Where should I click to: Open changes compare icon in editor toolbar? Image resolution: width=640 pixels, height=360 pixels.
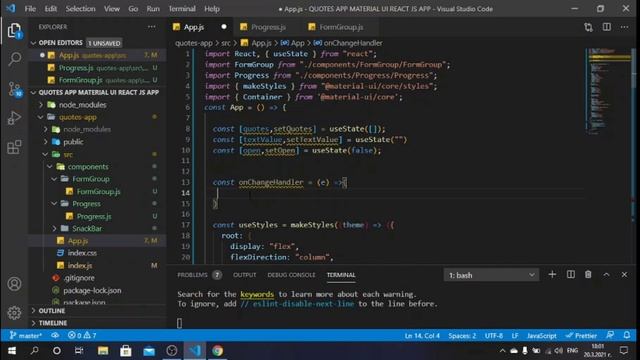(x=588, y=27)
